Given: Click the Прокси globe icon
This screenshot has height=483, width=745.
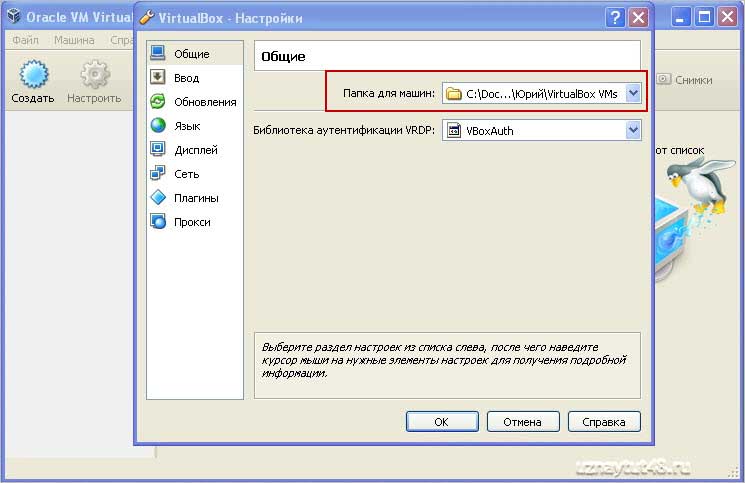Looking at the screenshot, I should coord(158,221).
